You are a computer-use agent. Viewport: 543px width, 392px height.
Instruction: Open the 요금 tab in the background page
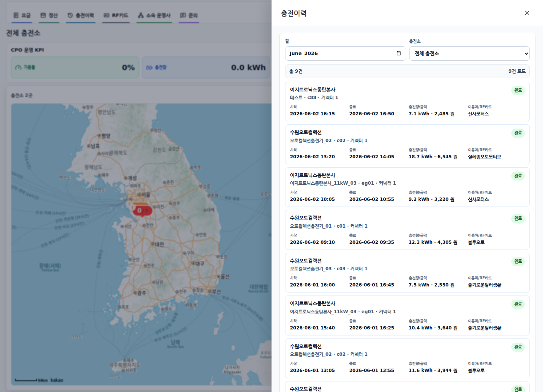tap(22, 15)
